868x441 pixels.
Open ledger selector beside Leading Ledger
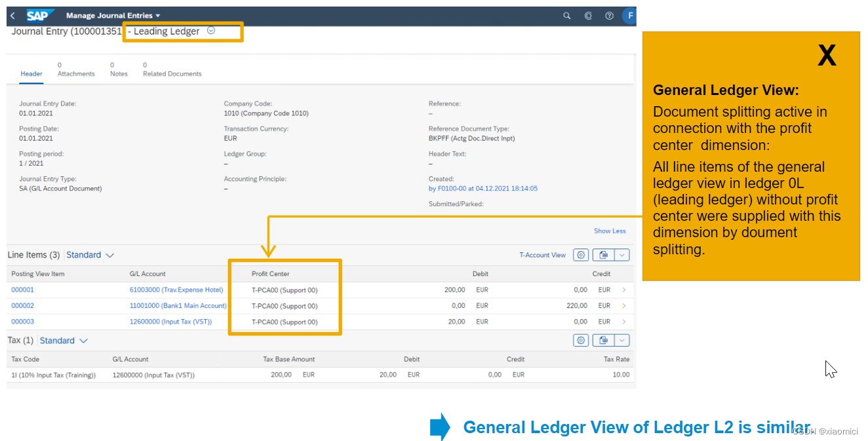coord(211,30)
